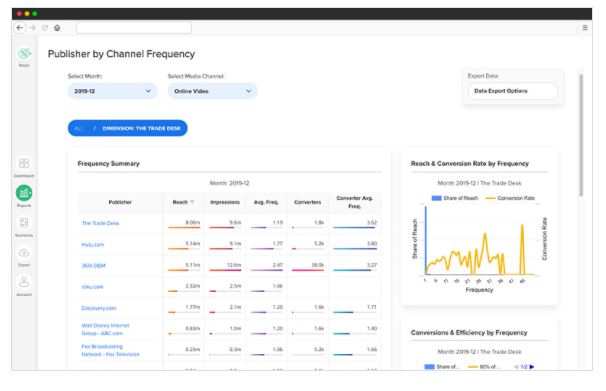Open the Export cloud sidebar icon

coord(24,253)
